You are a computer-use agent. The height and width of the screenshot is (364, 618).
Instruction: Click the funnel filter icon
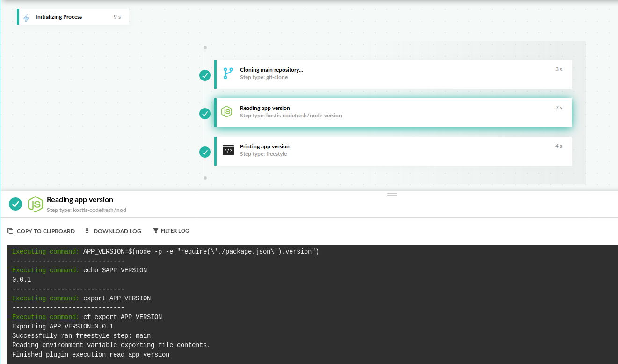coord(156,231)
